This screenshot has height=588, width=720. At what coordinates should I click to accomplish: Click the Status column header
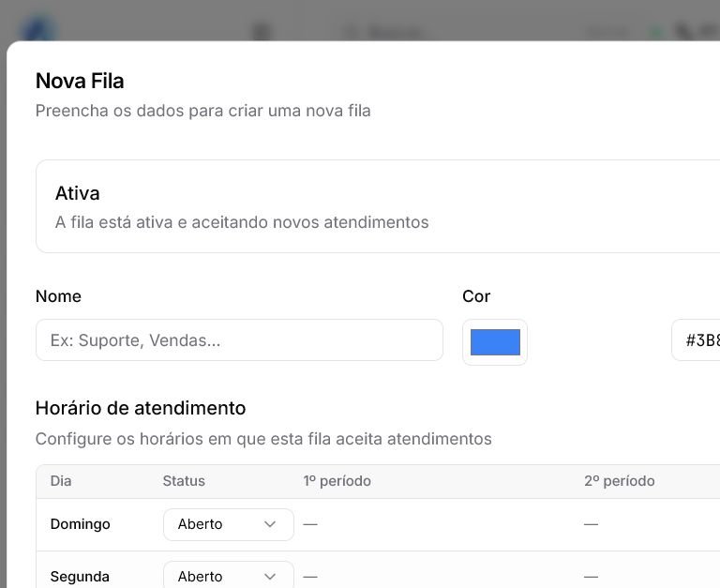(x=184, y=481)
